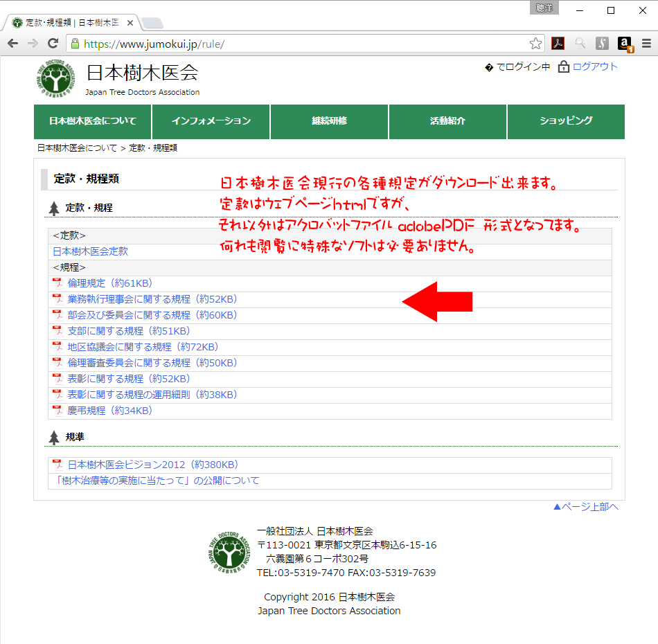Go forward with the browser arrow
Image resolution: width=658 pixels, height=644 pixels.
[x=33, y=43]
